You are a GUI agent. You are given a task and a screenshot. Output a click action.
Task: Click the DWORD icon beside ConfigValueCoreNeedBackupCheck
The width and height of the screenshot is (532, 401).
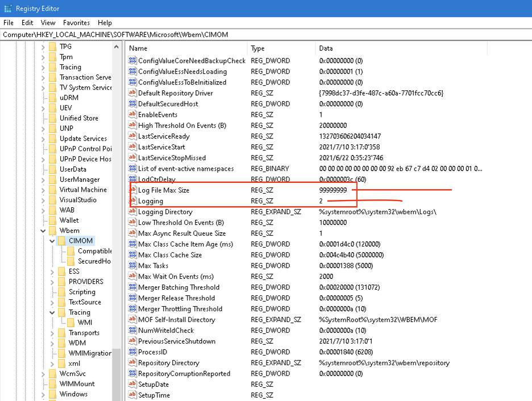pyautogui.click(x=132, y=61)
